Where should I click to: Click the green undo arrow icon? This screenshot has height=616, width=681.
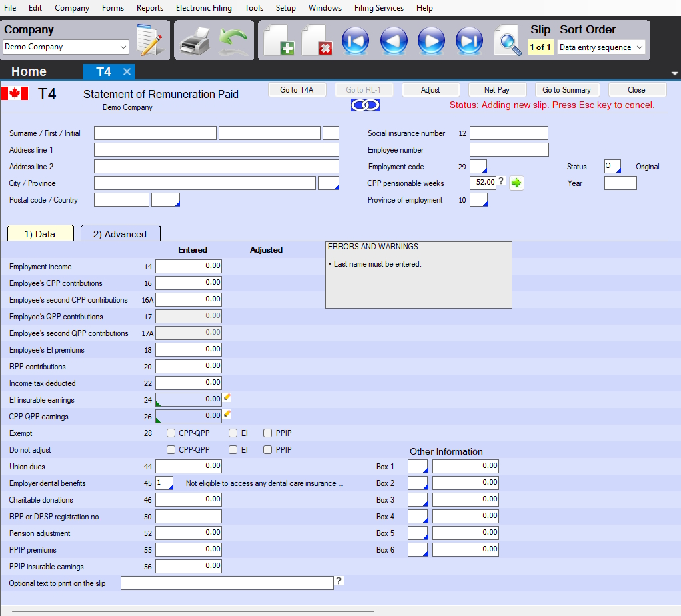pos(233,41)
